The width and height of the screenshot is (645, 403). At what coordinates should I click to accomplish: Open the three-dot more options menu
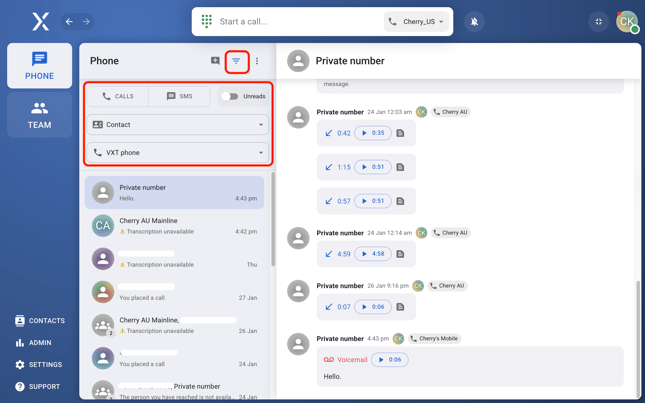tap(257, 61)
